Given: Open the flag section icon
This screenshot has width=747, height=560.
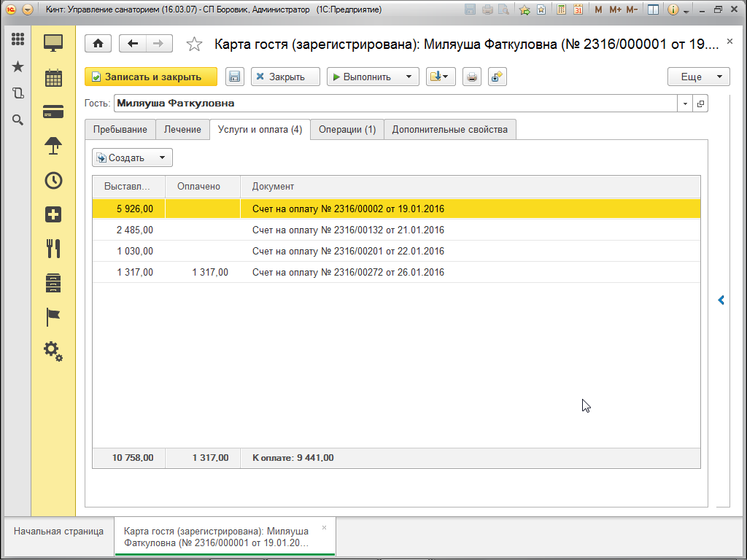Looking at the screenshot, I should coord(53,317).
